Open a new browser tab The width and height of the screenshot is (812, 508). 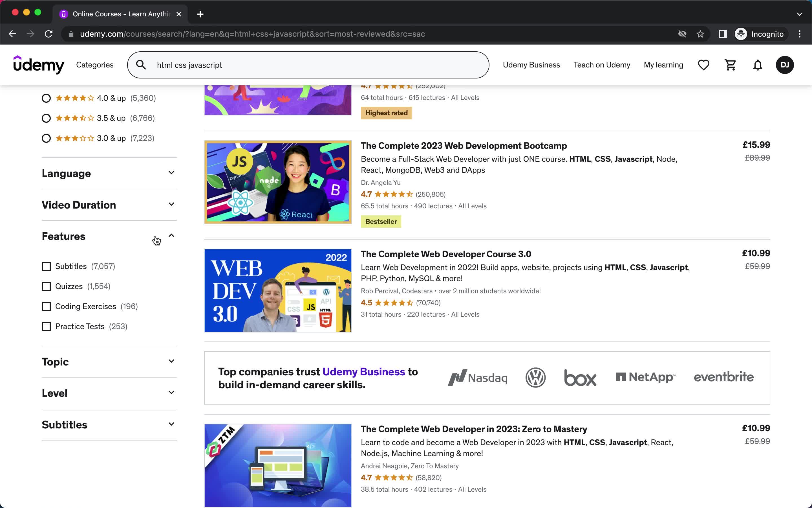pos(200,14)
